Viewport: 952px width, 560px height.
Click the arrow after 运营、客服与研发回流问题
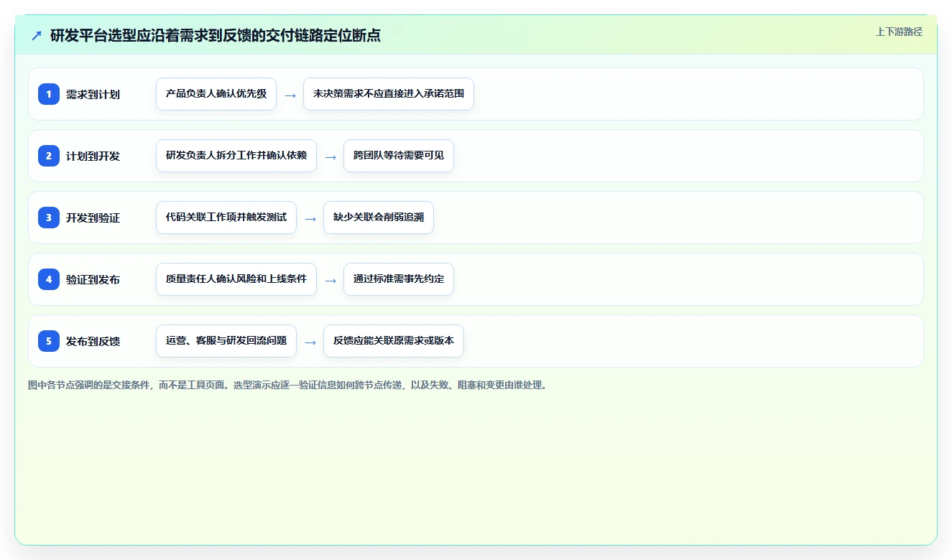(x=310, y=342)
